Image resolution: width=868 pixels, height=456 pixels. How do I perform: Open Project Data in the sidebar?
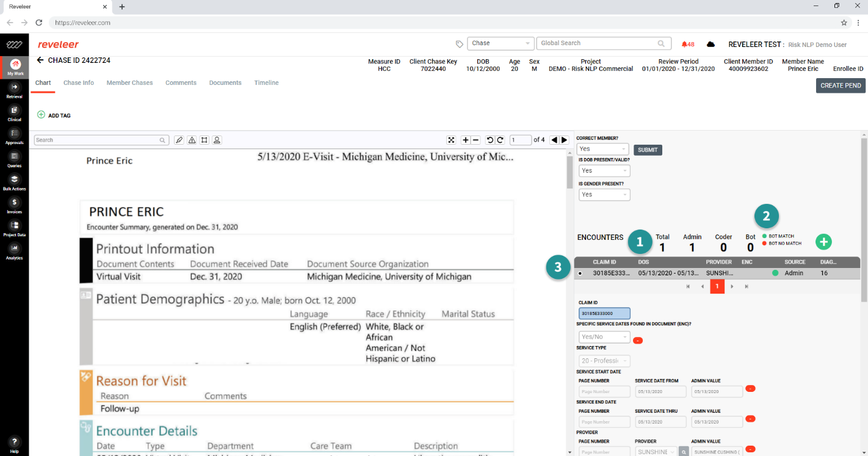click(x=15, y=229)
